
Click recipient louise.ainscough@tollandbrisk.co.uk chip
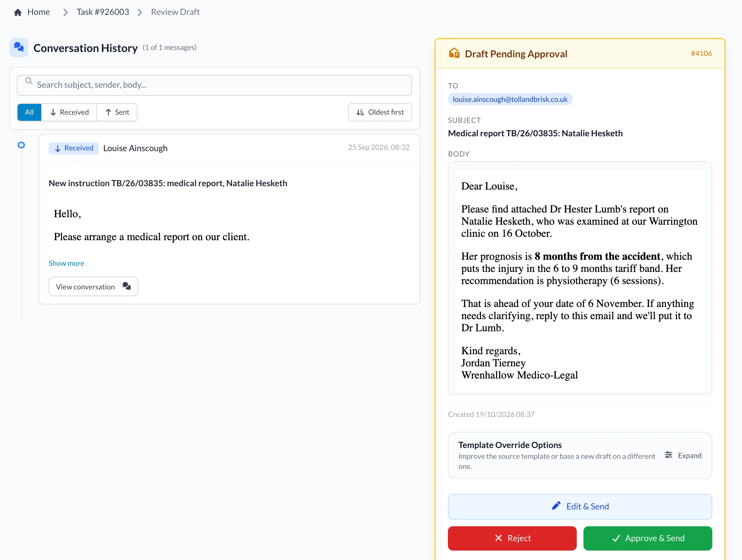[x=510, y=99]
